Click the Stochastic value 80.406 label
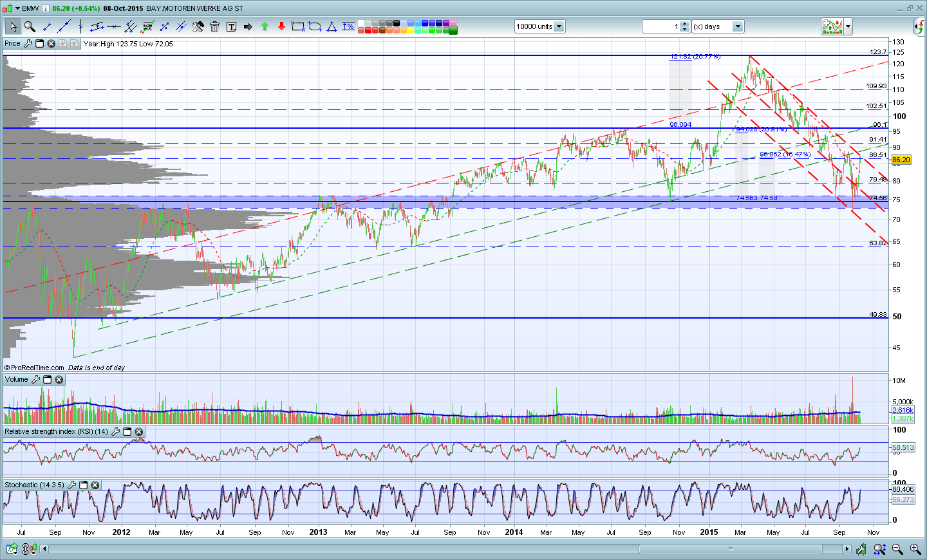 pos(903,489)
